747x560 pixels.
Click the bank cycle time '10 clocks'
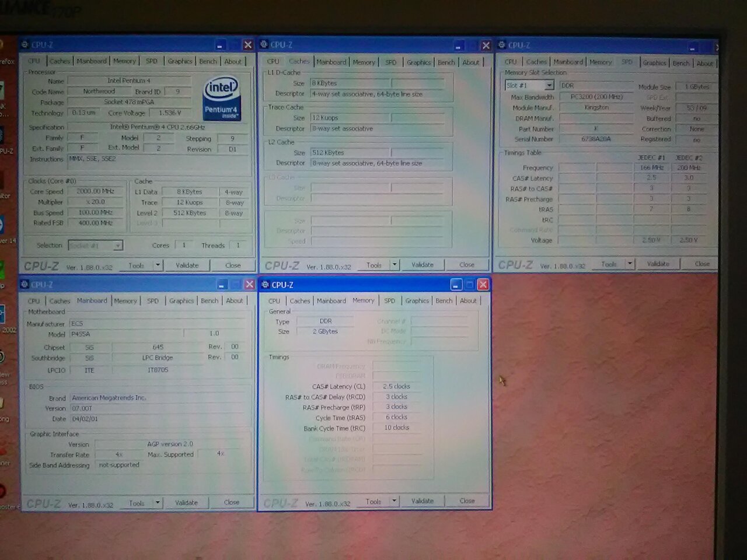pos(396,428)
